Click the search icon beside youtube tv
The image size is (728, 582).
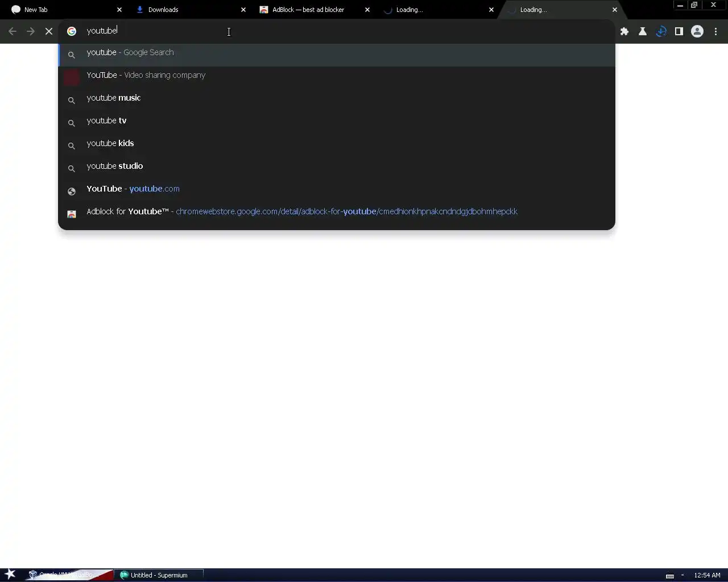coord(72,123)
